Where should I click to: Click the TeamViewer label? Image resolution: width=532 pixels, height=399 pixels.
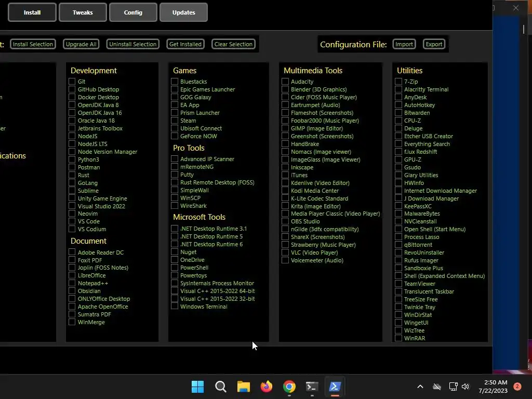pos(420,284)
